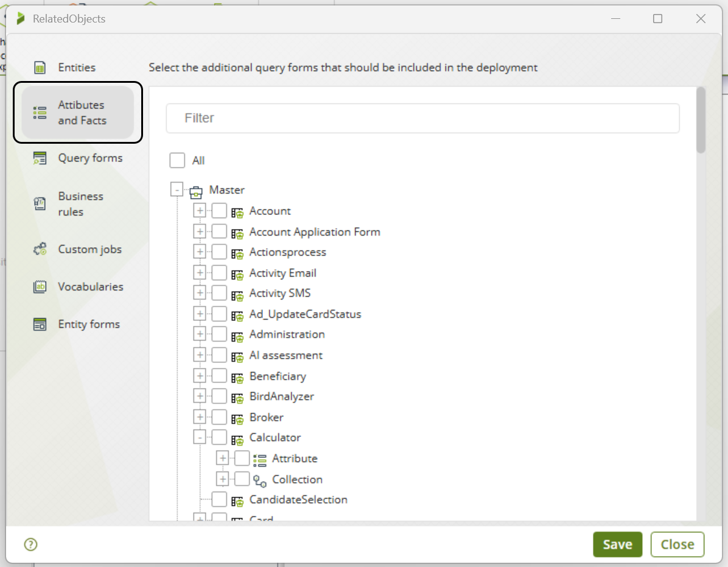
Task: Open the Query forms tab
Action: (x=90, y=158)
